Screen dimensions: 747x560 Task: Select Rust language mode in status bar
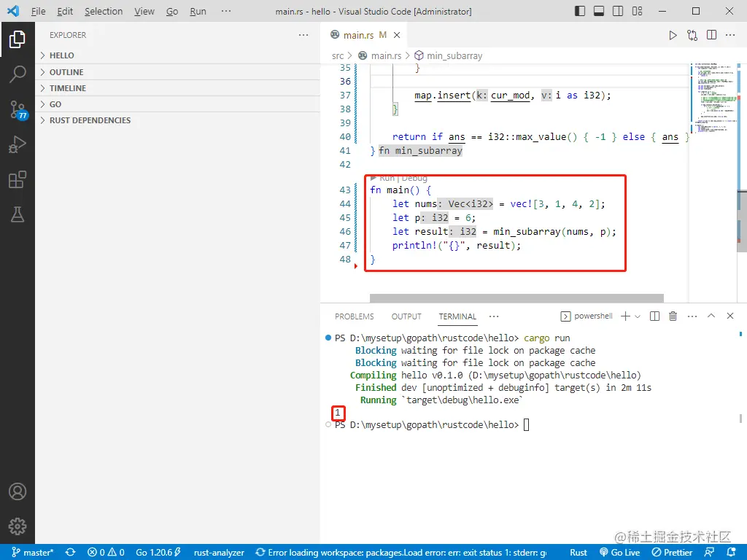(578, 553)
